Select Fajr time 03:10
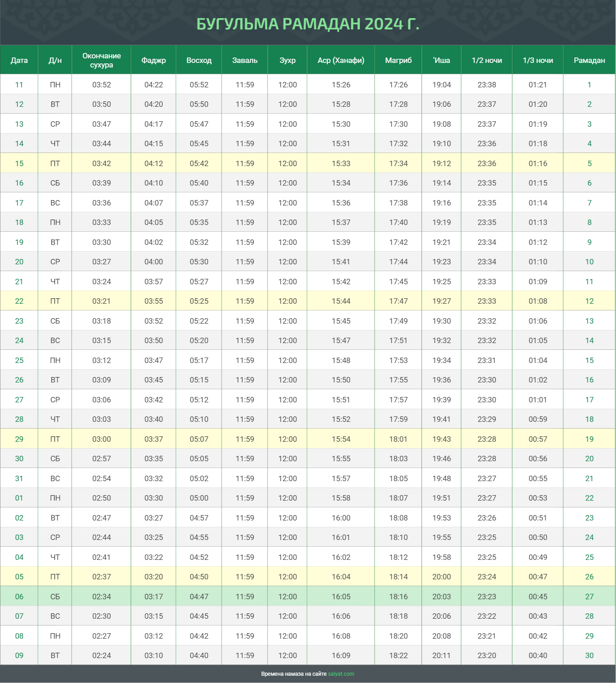 click(153, 655)
